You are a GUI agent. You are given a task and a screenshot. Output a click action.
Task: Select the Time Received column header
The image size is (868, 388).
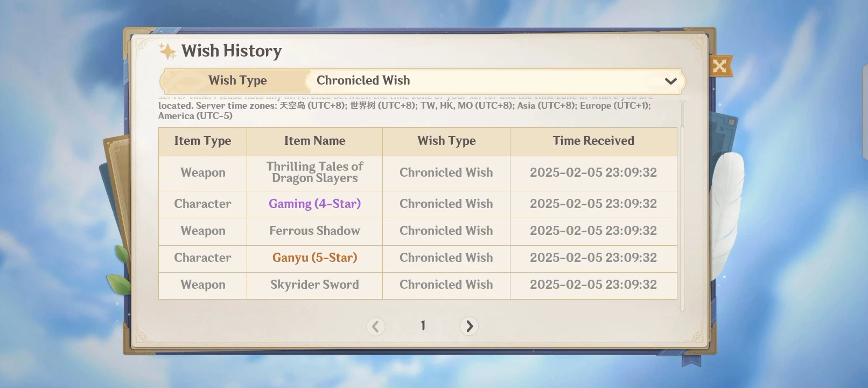(593, 141)
